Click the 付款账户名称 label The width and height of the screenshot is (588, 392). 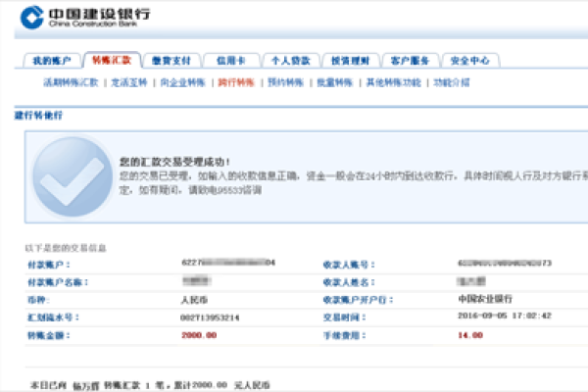(58, 282)
